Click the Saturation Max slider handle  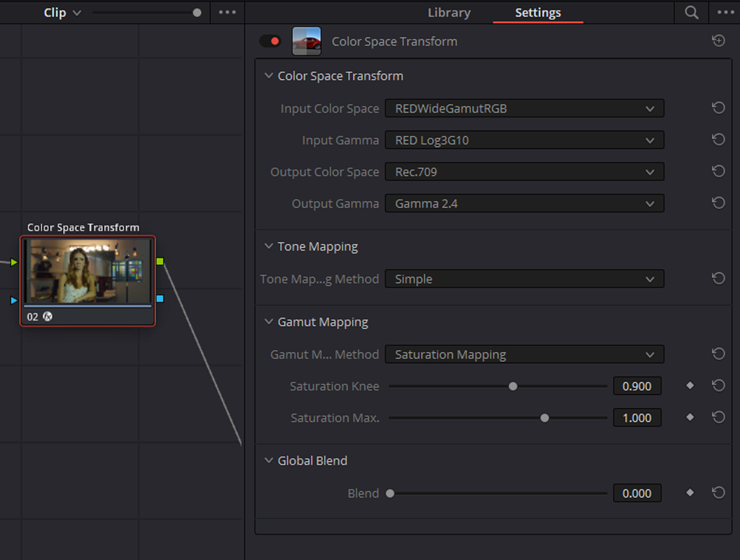click(545, 418)
